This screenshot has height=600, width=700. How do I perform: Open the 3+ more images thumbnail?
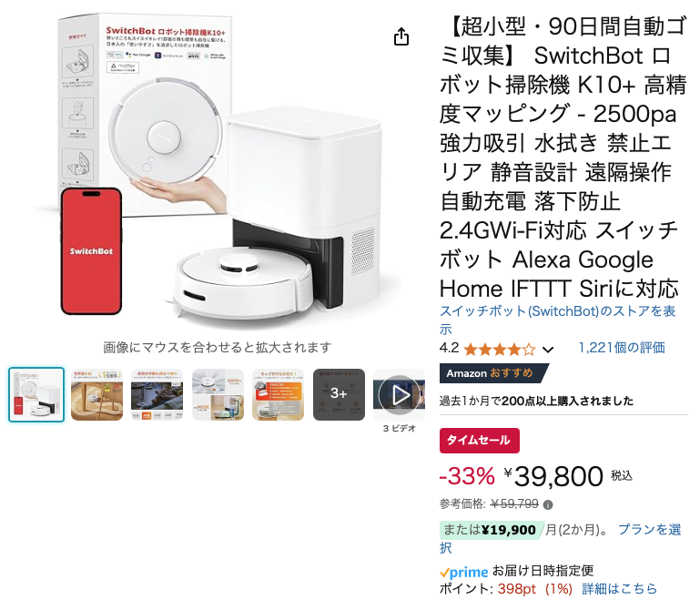pyautogui.click(x=339, y=394)
